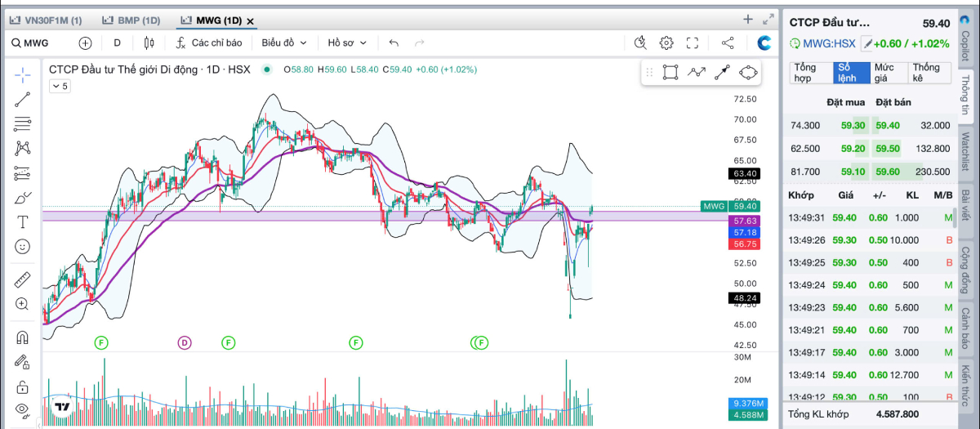980x429 pixels.
Task: Choose the text annotation tool
Action: pyautogui.click(x=22, y=221)
